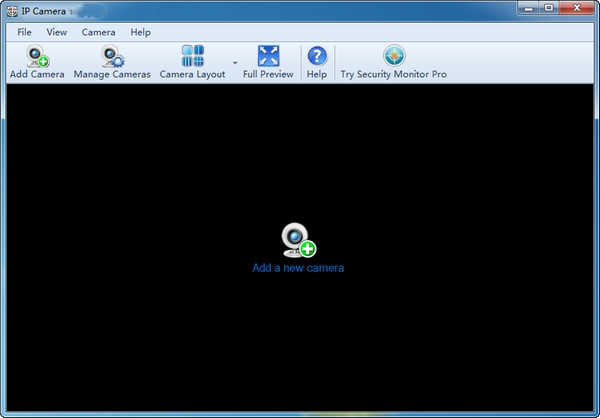
Task: Click the IP Camera title bar app icon
Action: tap(12, 11)
